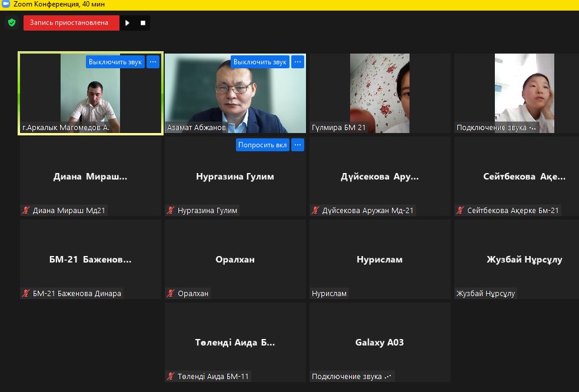This screenshot has height=392, width=579.
Task: Click the green encryption shield icon
Action: pos(11,23)
